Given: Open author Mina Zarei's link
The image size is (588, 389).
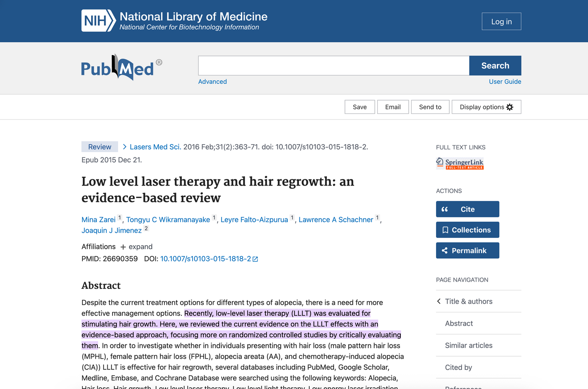Looking at the screenshot, I should (x=99, y=220).
